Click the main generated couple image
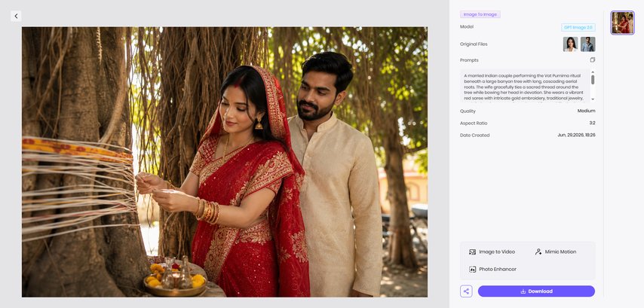Viewport: 644px width, 308px height. [225, 162]
